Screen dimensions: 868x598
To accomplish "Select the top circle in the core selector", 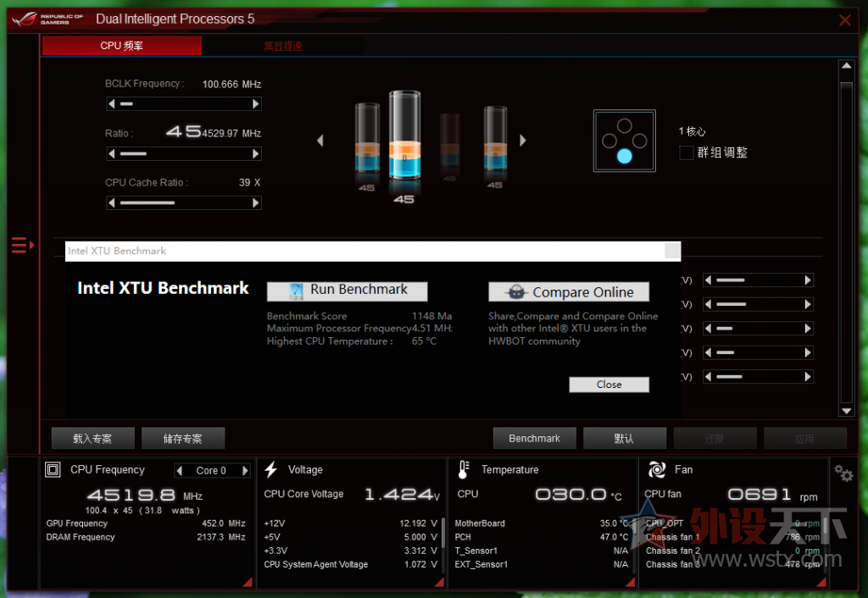I will pyautogui.click(x=625, y=125).
